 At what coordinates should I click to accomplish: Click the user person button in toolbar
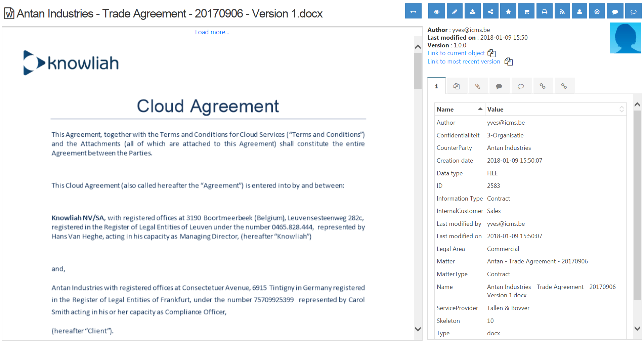click(579, 11)
